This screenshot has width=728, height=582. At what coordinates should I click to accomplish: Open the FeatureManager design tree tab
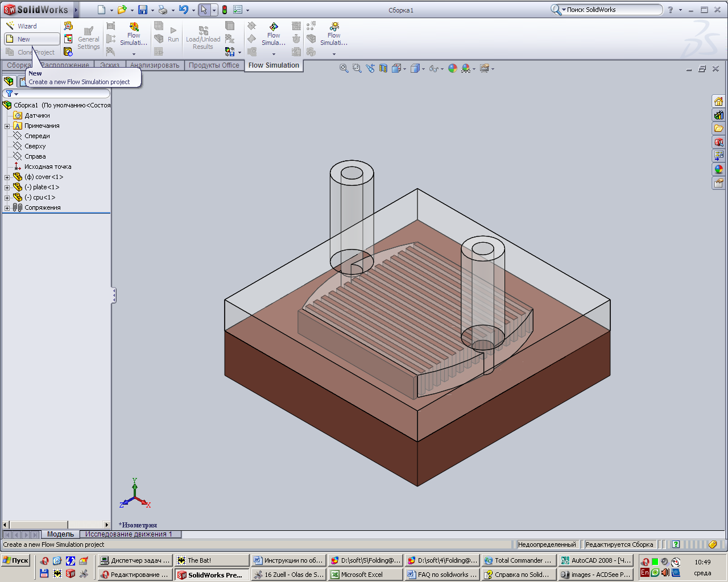9,81
